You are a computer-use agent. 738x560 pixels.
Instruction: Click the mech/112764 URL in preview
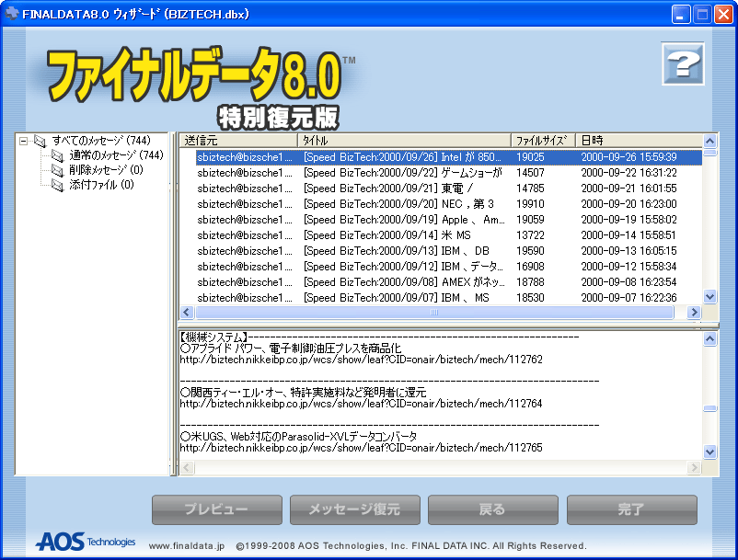click(361, 404)
